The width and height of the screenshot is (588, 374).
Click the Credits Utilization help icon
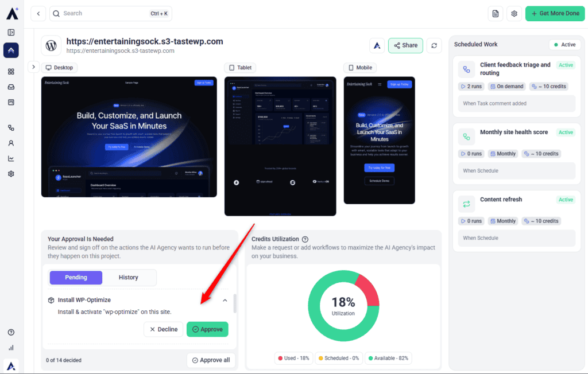[305, 239]
